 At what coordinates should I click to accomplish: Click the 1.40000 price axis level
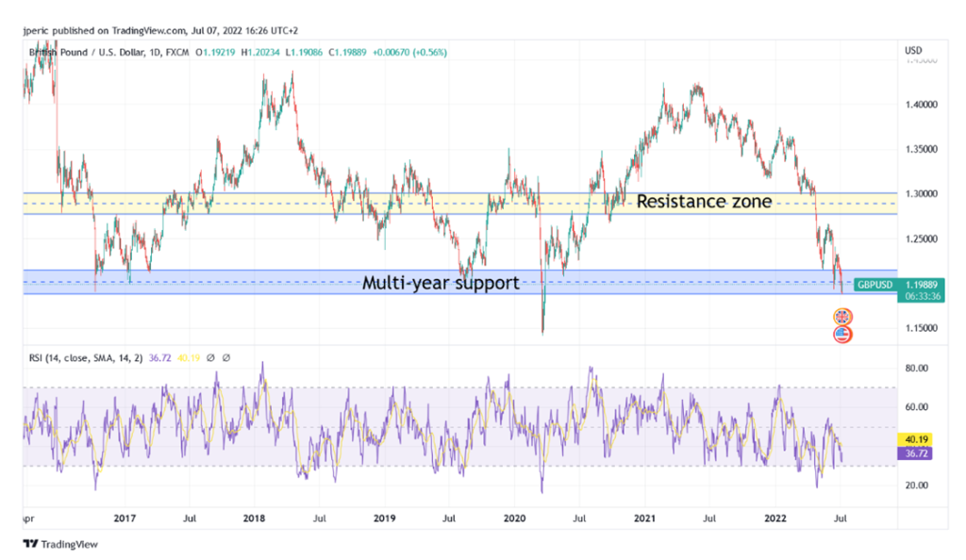(x=922, y=105)
